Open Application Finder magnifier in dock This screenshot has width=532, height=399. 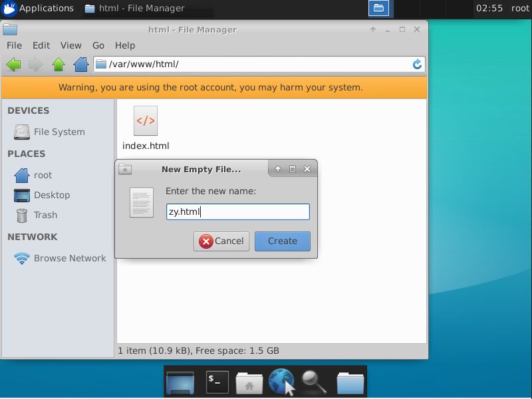point(314,382)
